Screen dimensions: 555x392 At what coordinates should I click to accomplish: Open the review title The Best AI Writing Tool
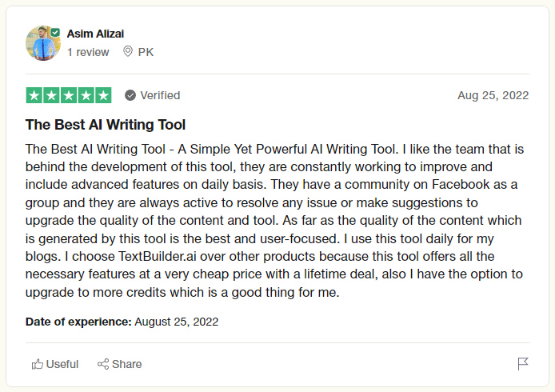coord(106,125)
